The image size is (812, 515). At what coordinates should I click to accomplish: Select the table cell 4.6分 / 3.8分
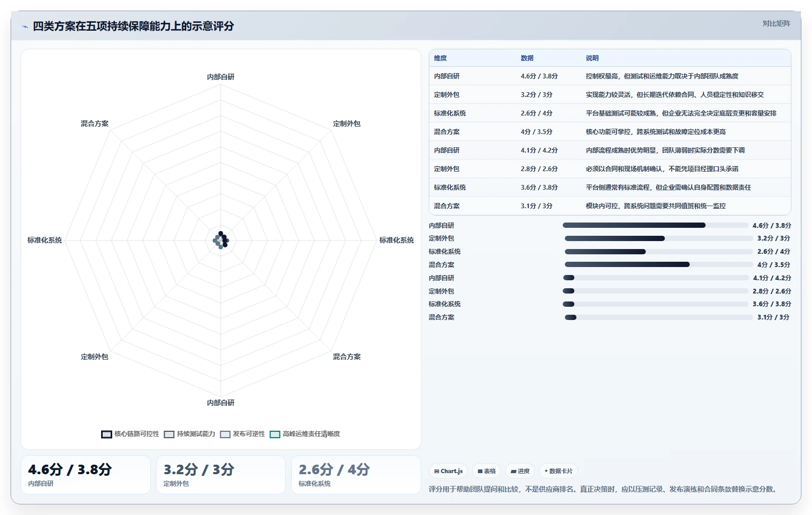(539, 76)
